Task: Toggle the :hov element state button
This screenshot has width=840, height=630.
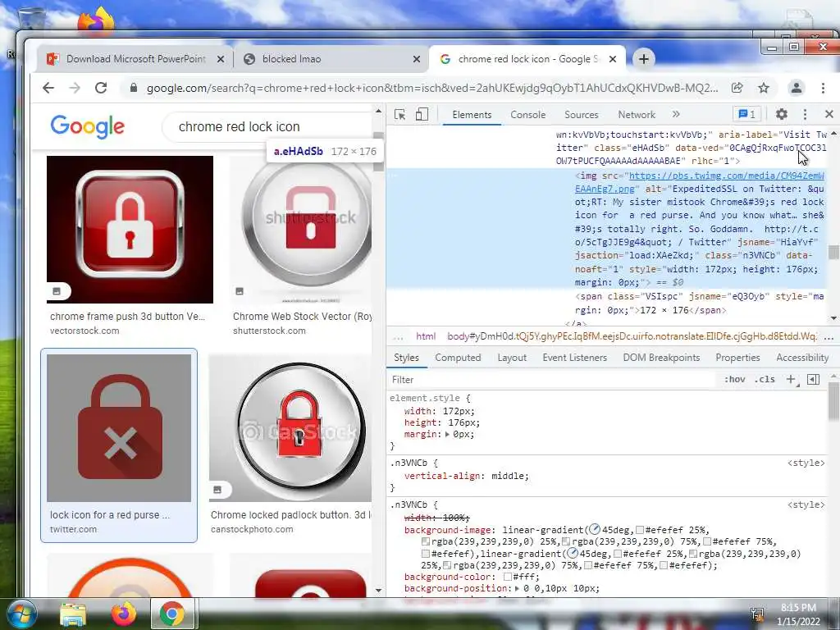Action: pyautogui.click(x=734, y=379)
